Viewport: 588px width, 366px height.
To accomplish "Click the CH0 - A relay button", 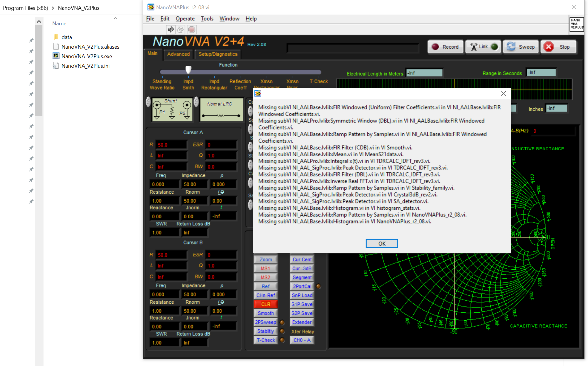I will pyautogui.click(x=302, y=340).
